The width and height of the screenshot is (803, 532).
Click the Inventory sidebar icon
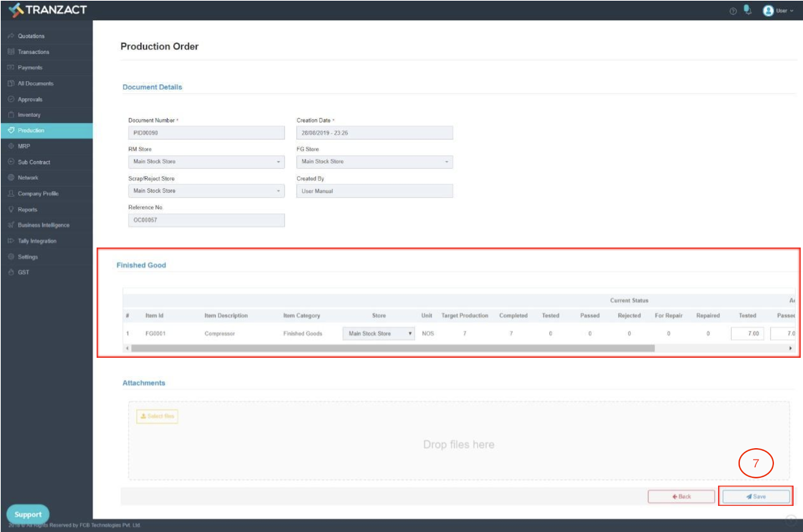(x=11, y=115)
